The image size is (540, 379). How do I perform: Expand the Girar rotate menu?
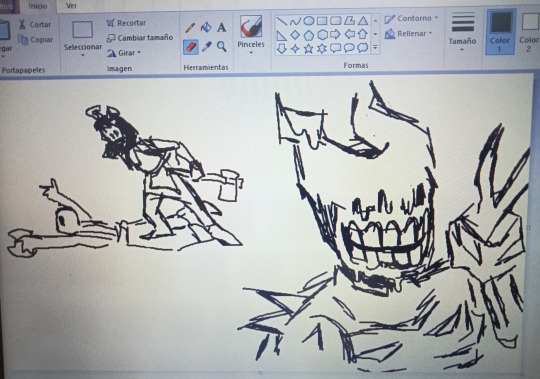coord(124,53)
